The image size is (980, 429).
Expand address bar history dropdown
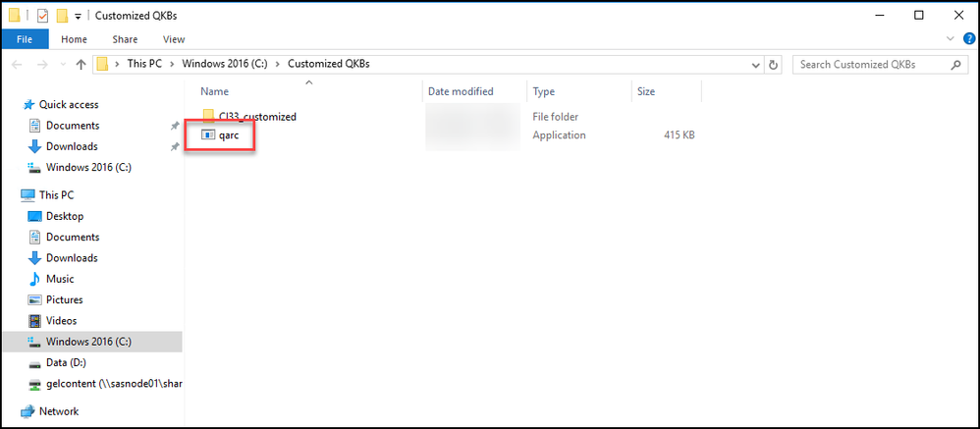click(x=756, y=65)
